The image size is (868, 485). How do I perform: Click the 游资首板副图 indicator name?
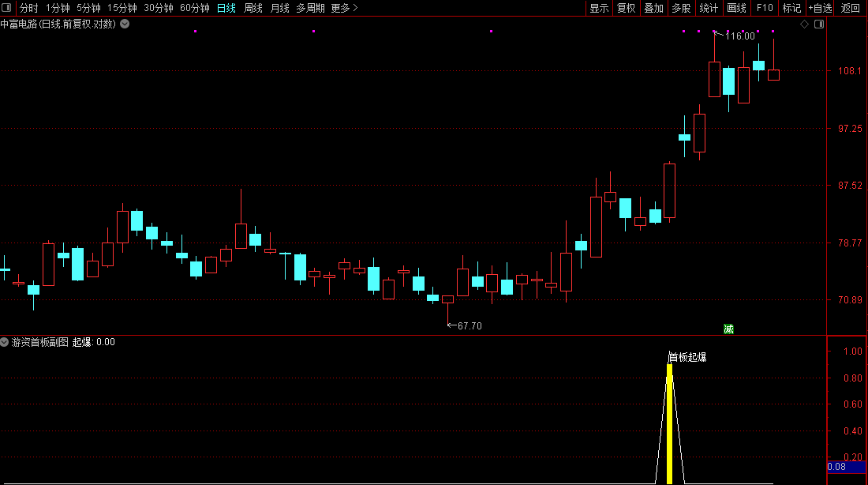pos(40,342)
